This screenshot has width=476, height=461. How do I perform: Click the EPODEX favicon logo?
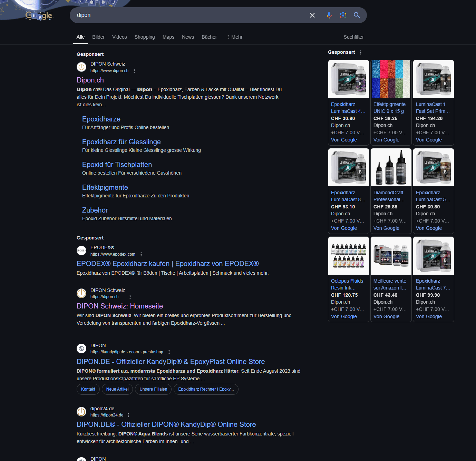(x=81, y=251)
